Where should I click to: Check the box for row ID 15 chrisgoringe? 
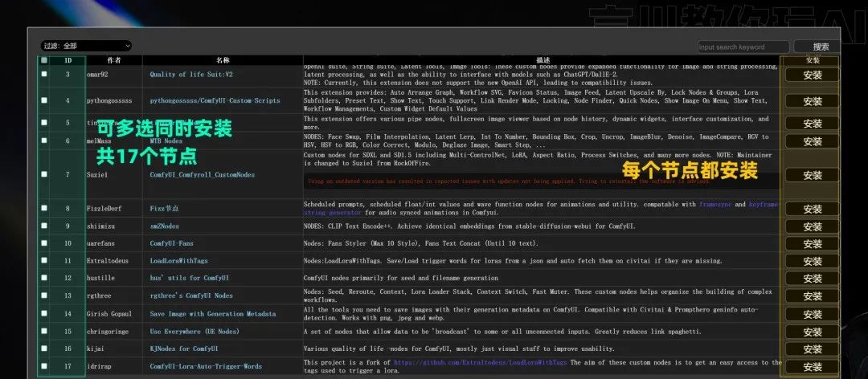pyautogui.click(x=44, y=332)
